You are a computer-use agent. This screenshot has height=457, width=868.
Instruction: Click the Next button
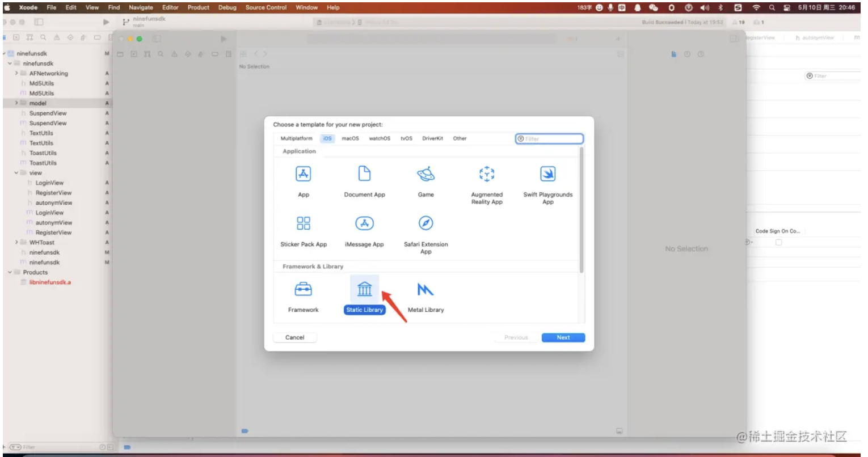pos(563,337)
